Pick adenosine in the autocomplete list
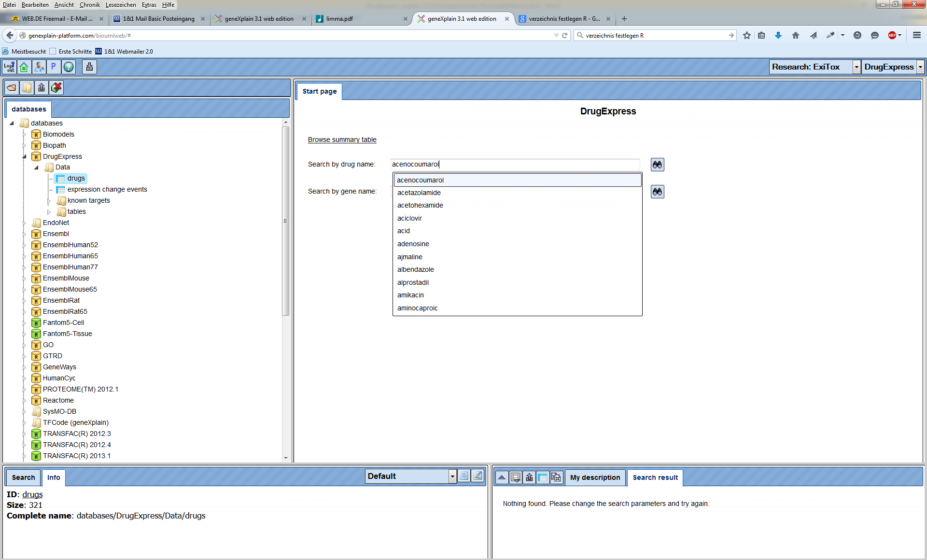 click(518, 244)
